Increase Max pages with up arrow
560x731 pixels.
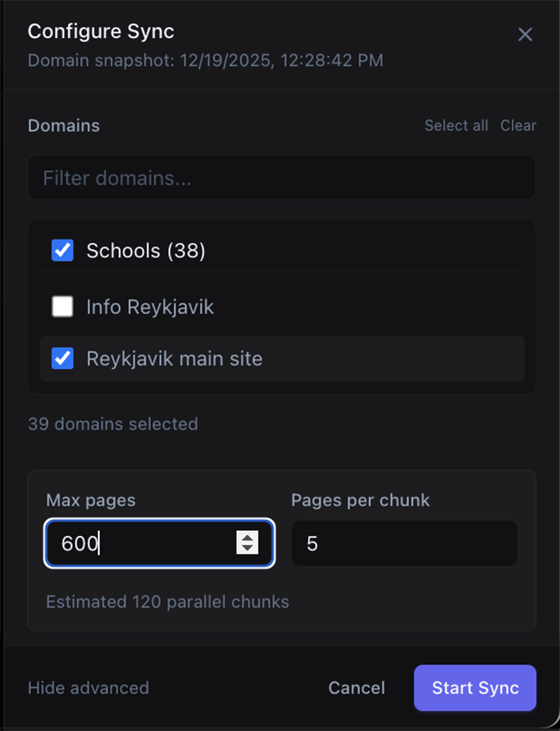[x=247, y=537]
